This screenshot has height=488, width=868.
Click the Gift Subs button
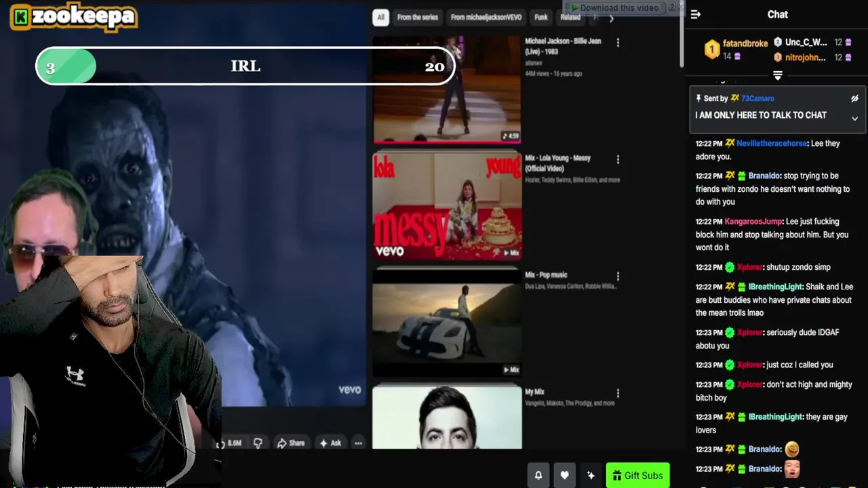click(637, 476)
